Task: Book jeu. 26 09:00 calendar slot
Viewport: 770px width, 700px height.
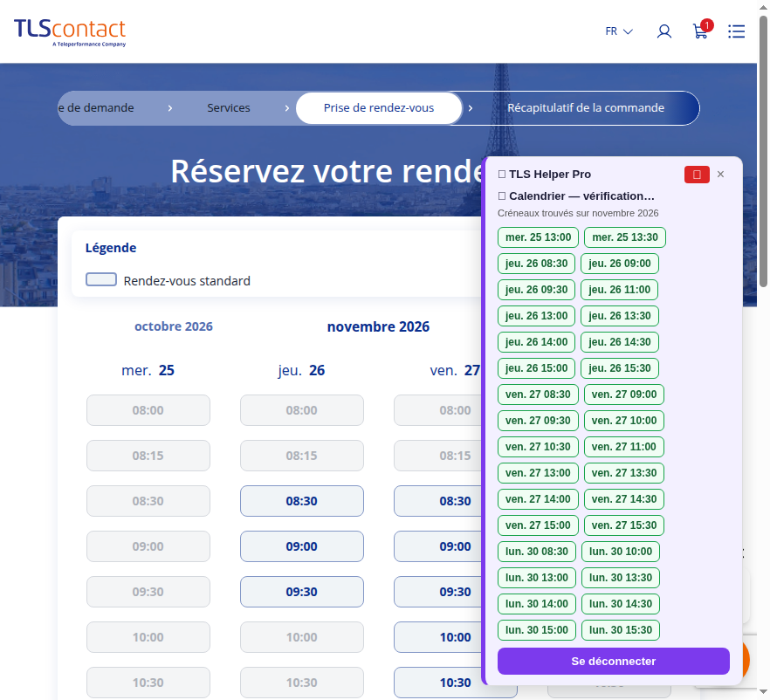Action: pos(301,546)
